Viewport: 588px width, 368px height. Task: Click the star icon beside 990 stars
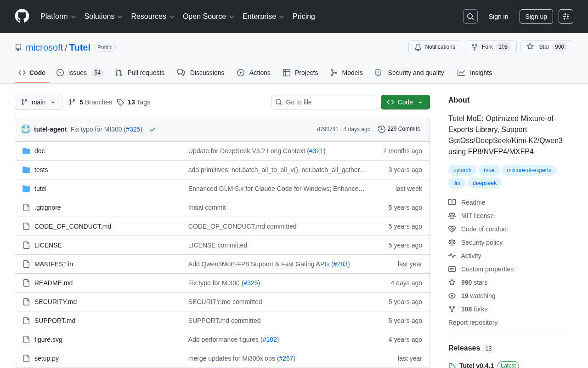coord(452,282)
